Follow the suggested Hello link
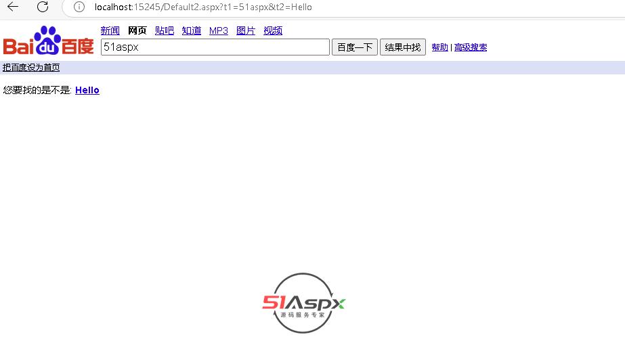 tap(87, 90)
